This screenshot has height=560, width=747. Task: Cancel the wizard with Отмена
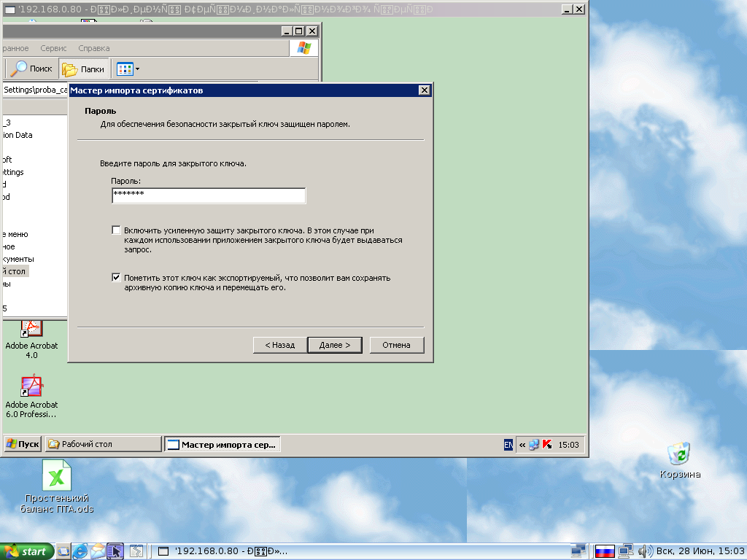point(396,345)
